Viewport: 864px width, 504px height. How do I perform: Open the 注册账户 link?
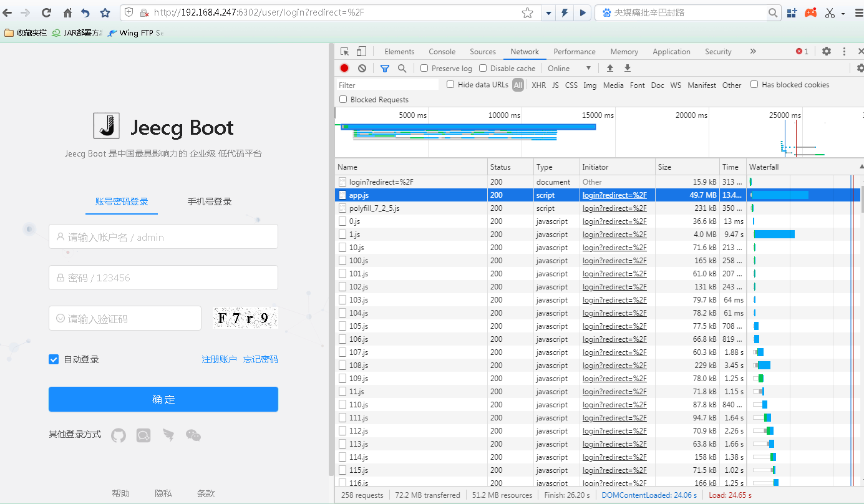click(219, 359)
